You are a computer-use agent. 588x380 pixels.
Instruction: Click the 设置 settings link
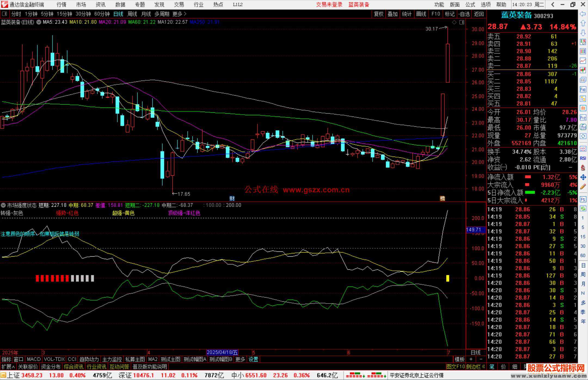pos(253,359)
